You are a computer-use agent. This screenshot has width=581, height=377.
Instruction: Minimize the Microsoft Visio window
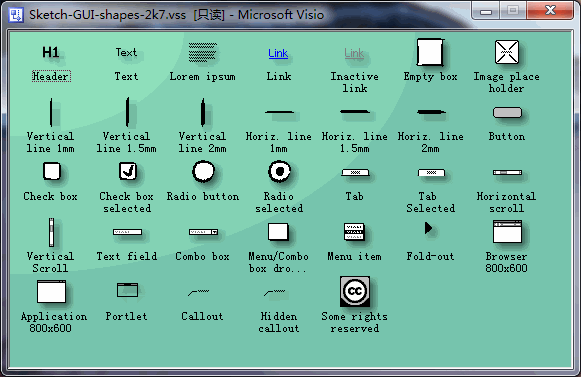486,10
